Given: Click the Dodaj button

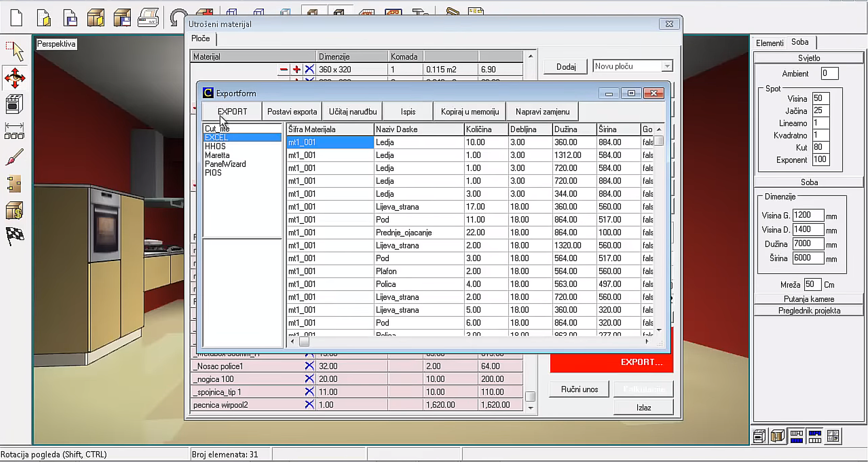Looking at the screenshot, I should click(566, 67).
